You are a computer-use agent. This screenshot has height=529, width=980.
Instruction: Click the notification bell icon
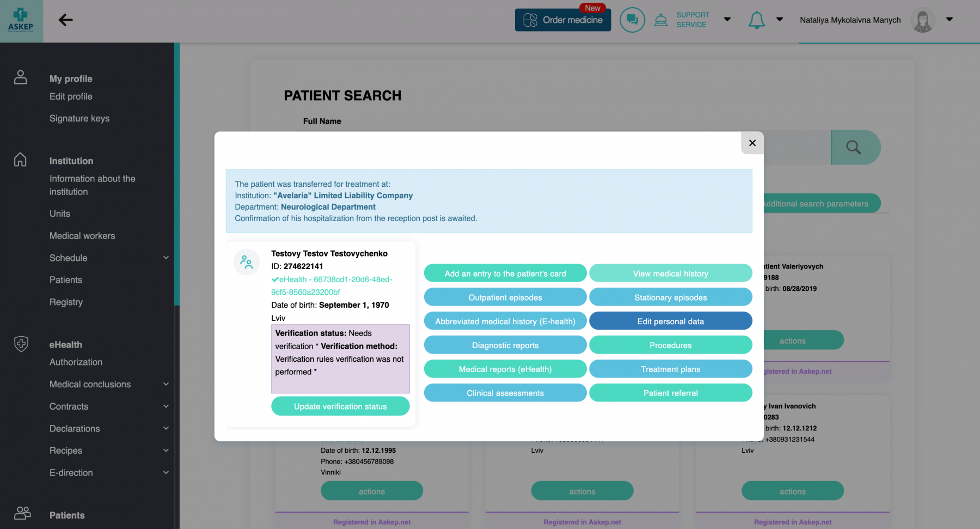tap(756, 20)
